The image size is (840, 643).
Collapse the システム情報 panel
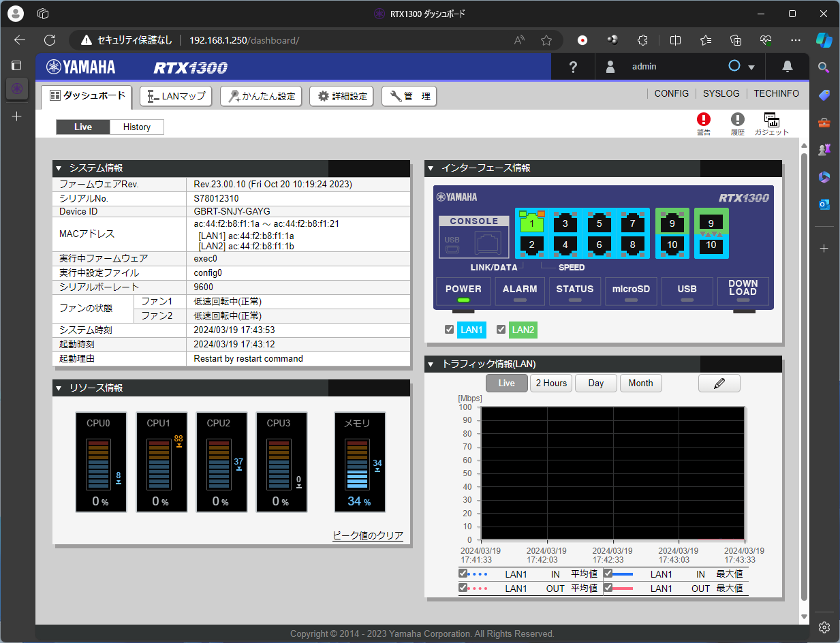(x=59, y=168)
